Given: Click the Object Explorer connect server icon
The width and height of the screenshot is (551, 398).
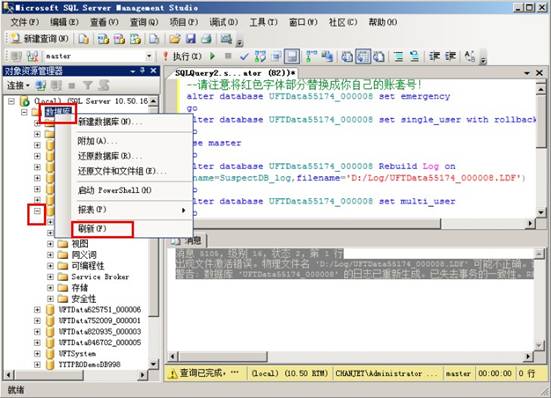Looking at the screenshot, I should pyautogui.click(x=40, y=85).
